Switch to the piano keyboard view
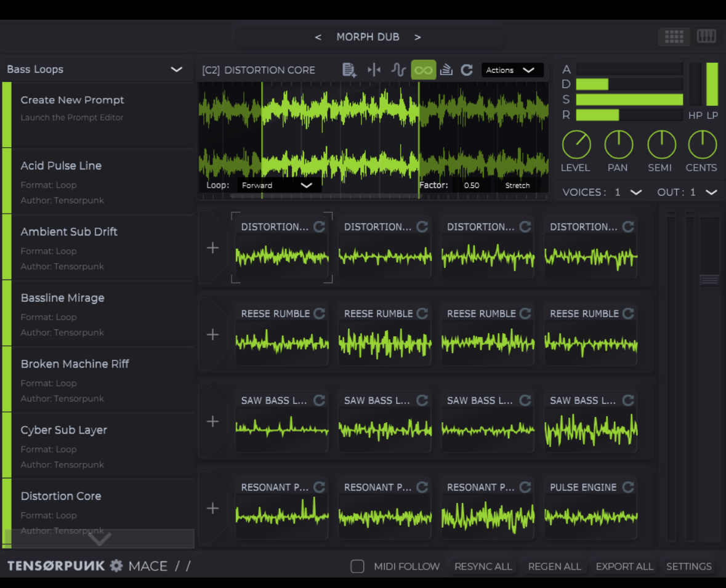This screenshot has height=588, width=726. 706,36
